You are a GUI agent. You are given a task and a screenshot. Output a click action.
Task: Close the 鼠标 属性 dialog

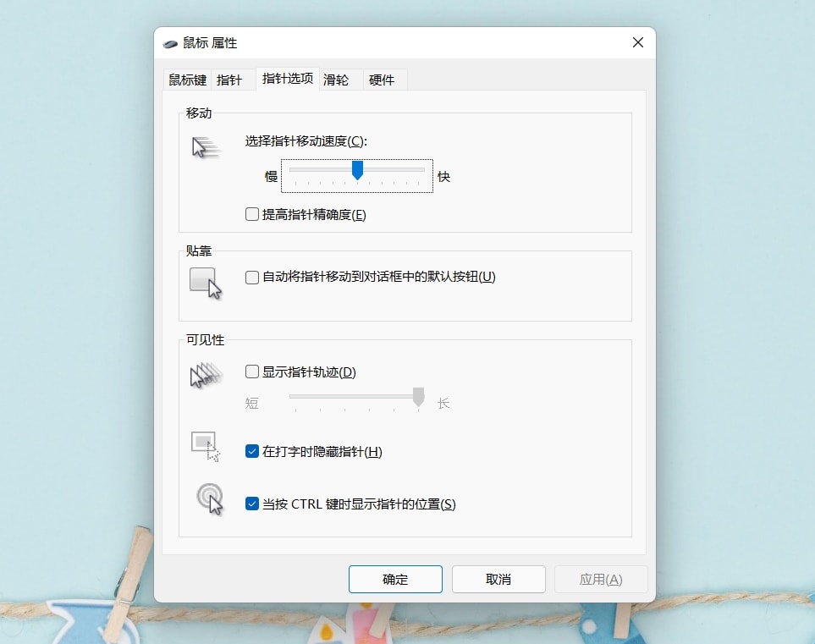pyautogui.click(x=638, y=42)
